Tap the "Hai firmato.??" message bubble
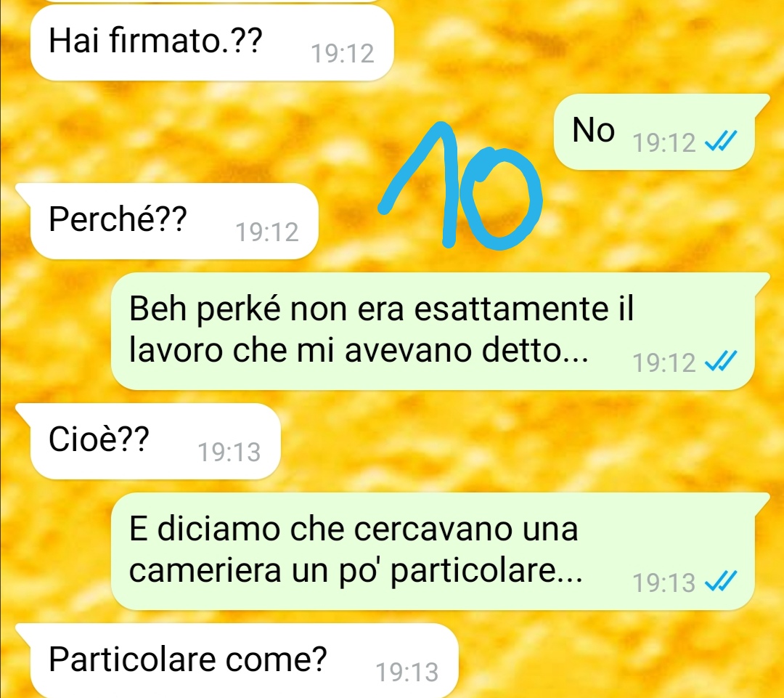This screenshot has width=784, height=698. [212, 43]
